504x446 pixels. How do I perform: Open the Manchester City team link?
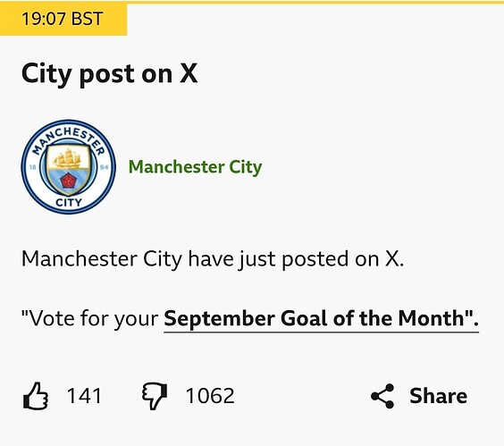(195, 167)
